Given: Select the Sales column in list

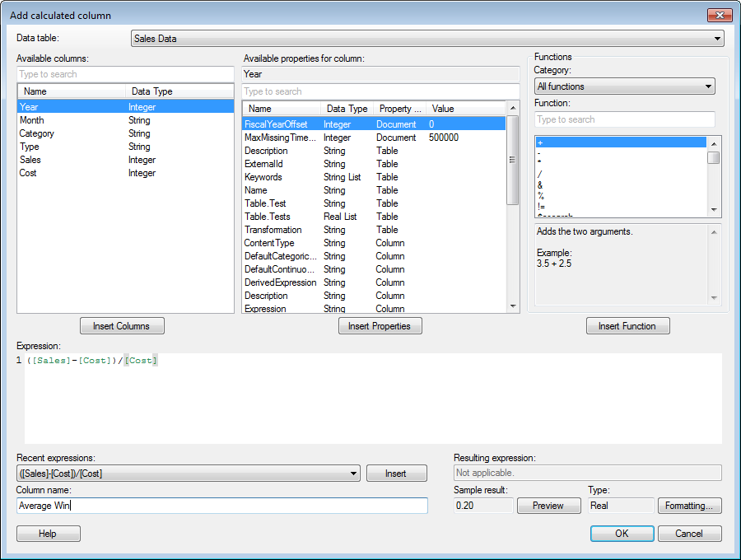Looking at the screenshot, I should coord(30,160).
